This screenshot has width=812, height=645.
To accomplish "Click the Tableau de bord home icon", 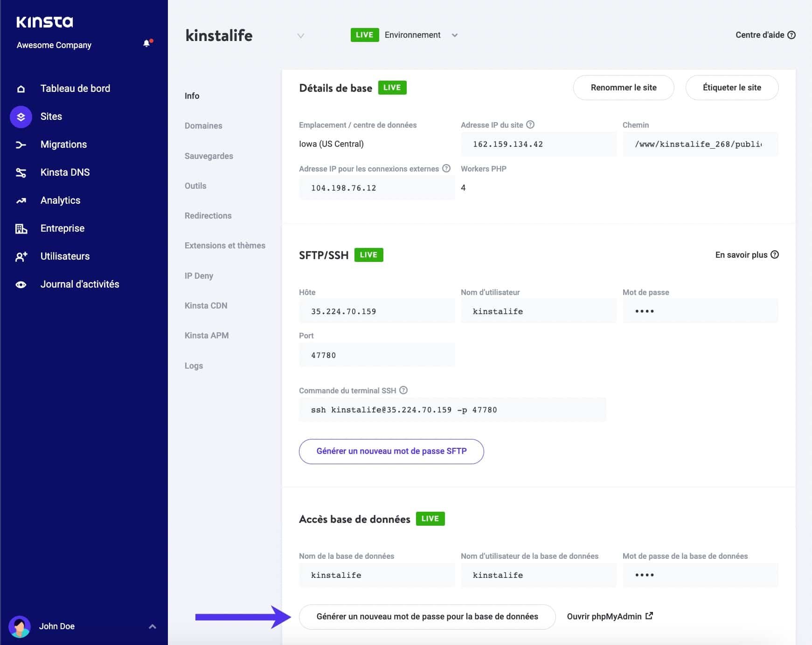I will pyautogui.click(x=21, y=89).
